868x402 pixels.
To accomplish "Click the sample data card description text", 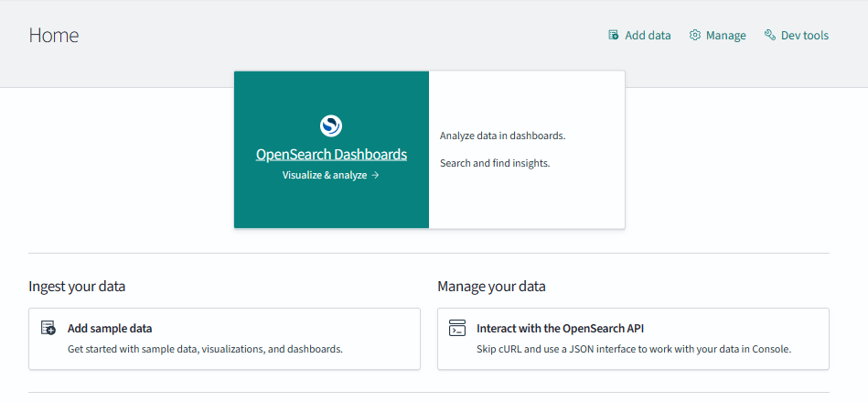I will click(205, 349).
